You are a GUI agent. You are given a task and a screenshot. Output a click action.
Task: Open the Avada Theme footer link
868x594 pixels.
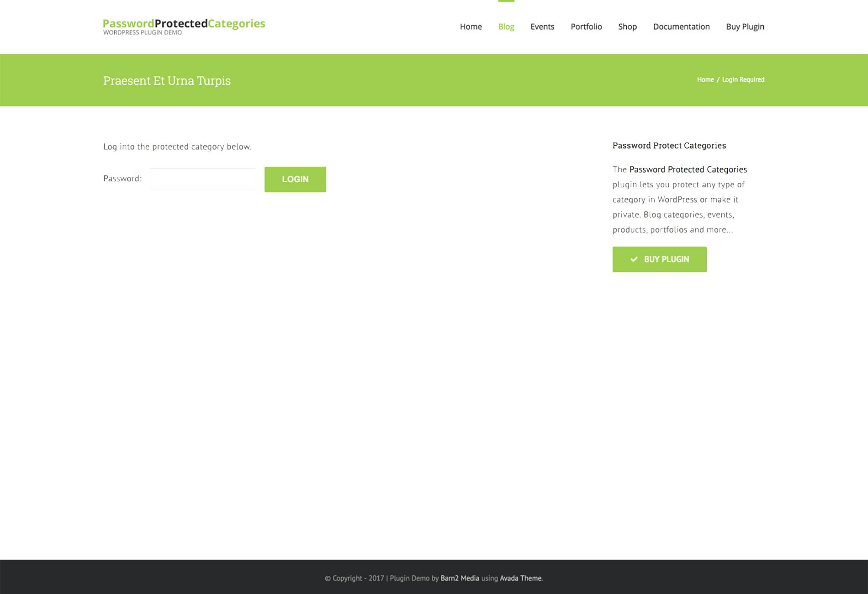tap(520, 578)
